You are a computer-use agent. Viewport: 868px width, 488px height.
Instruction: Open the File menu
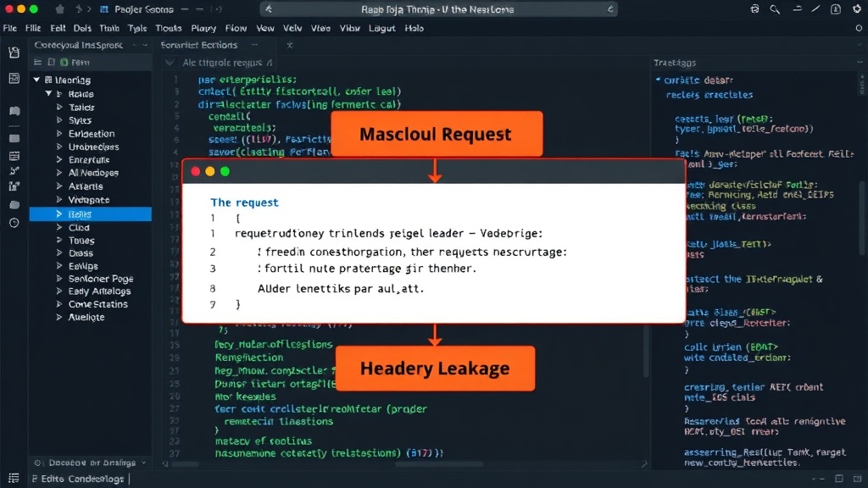click(x=10, y=28)
